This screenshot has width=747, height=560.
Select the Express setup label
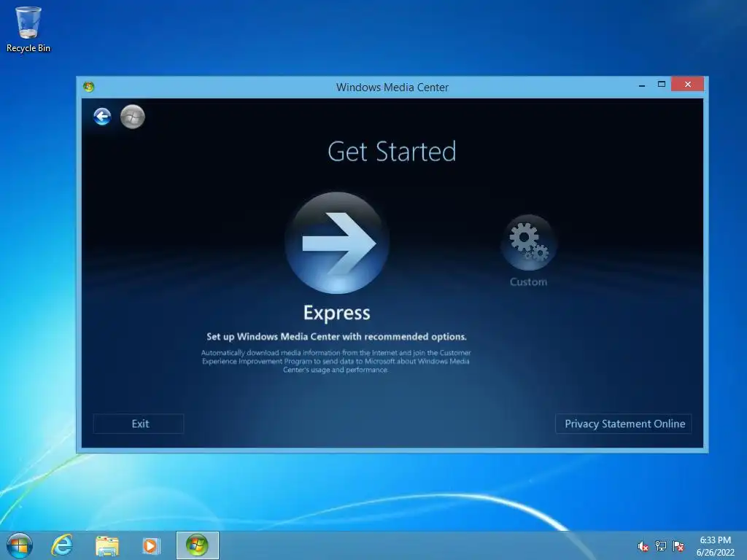[x=337, y=313]
